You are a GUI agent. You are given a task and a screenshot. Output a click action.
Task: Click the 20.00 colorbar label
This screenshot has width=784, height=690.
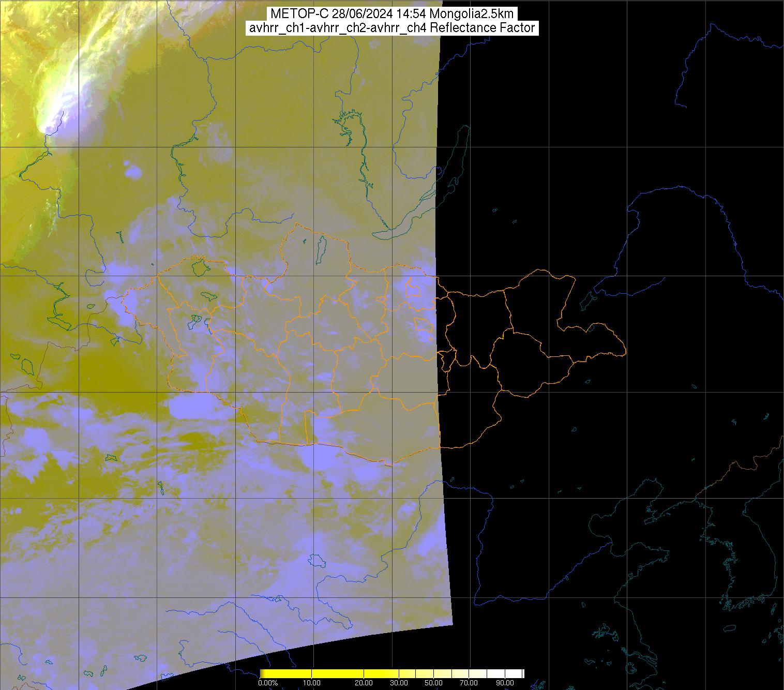[364, 683]
